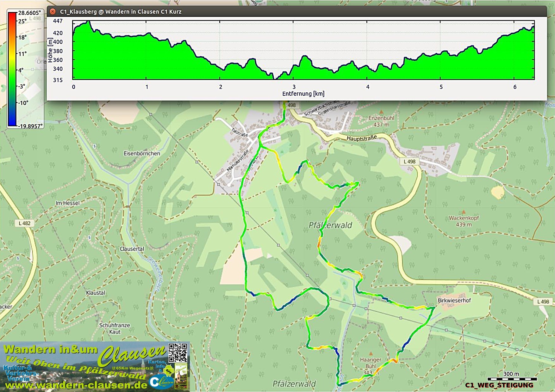Click the 'Schuhfranze Kaut' map label
Viewport: 555px width, 392px height.
[x=115, y=328]
